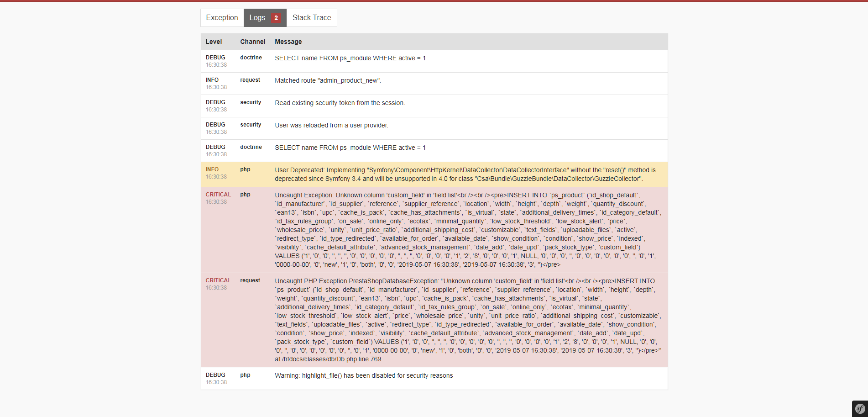The width and height of the screenshot is (868, 417).
Task: Select the Logs tab
Action: coord(265,18)
